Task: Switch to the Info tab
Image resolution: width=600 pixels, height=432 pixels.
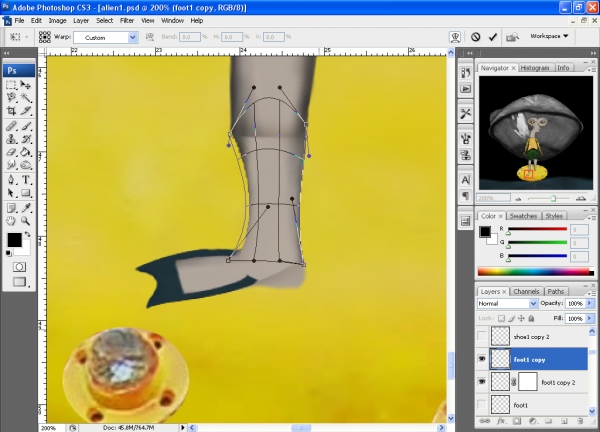Action: (563, 68)
